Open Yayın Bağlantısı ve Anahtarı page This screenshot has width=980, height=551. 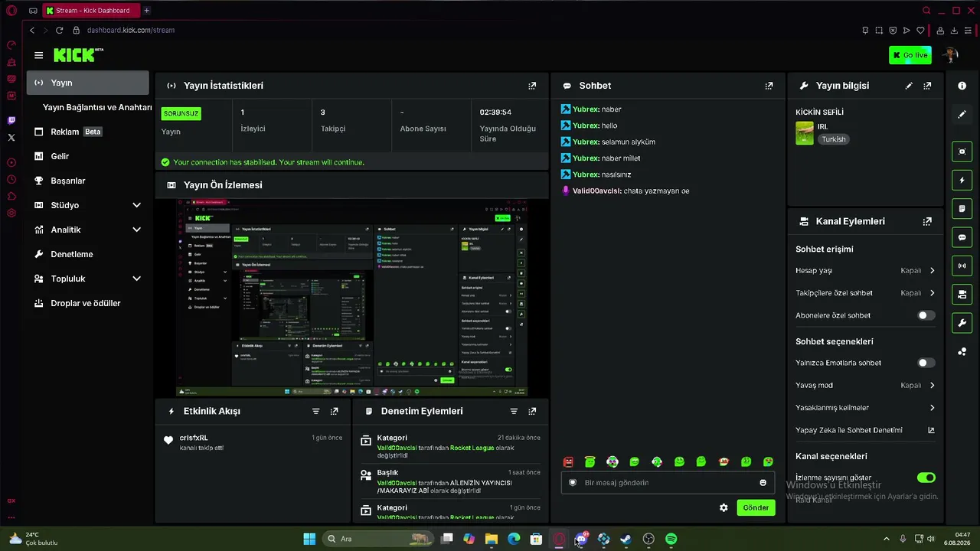click(x=96, y=107)
